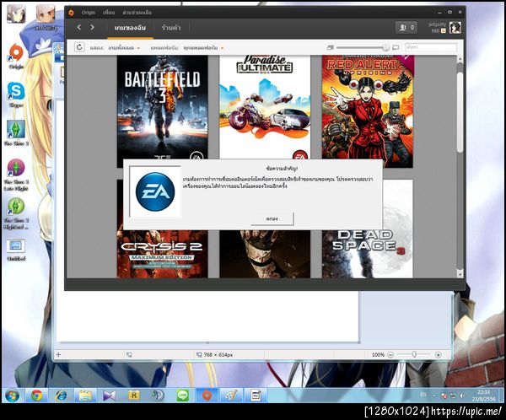Image resolution: width=506 pixels, height=420 pixels.
Task: Click the yellow R icon in the taskbar
Action: [133, 396]
